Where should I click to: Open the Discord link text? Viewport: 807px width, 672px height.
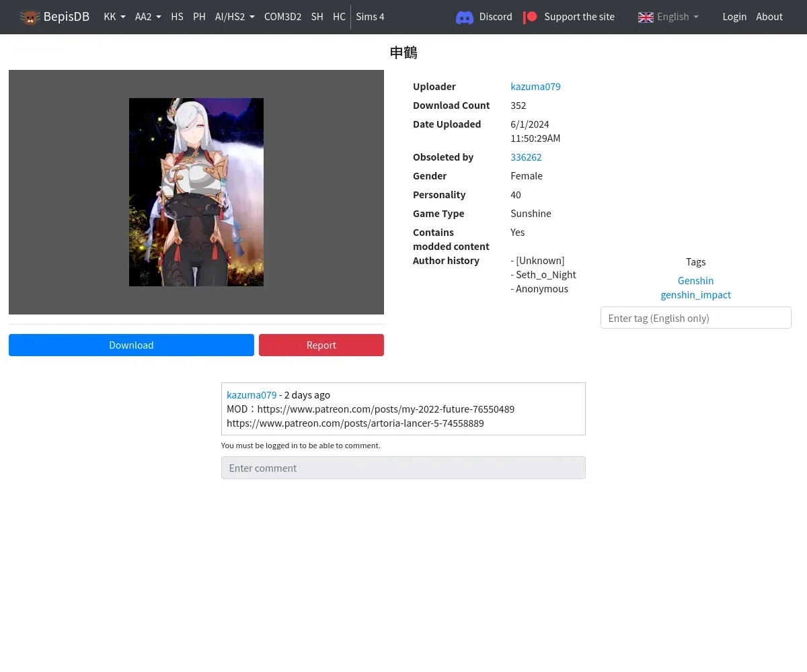point(496,17)
